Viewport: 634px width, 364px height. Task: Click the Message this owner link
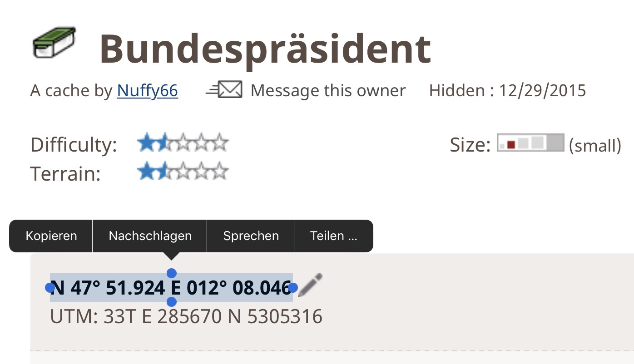327,91
